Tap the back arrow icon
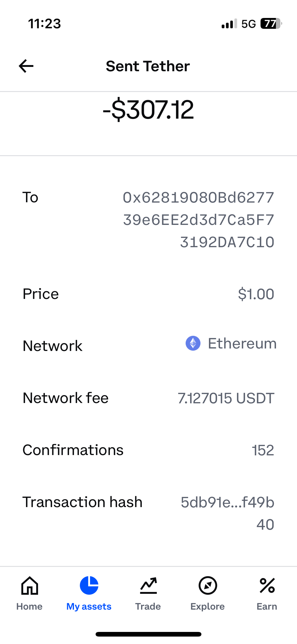Viewport: 297px width, 644px height. (26, 66)
